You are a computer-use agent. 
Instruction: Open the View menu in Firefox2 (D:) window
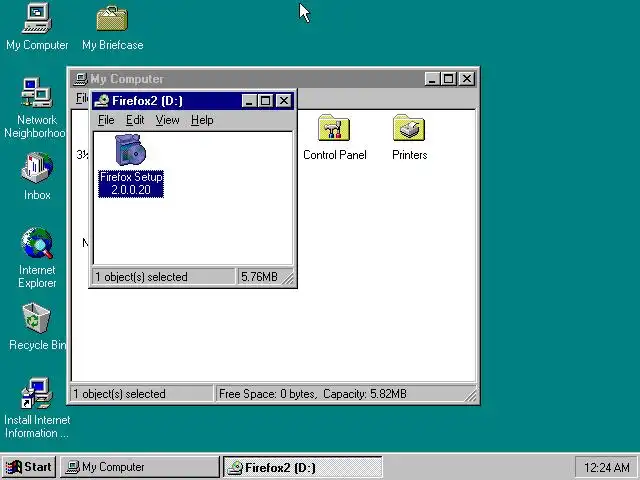167,120
